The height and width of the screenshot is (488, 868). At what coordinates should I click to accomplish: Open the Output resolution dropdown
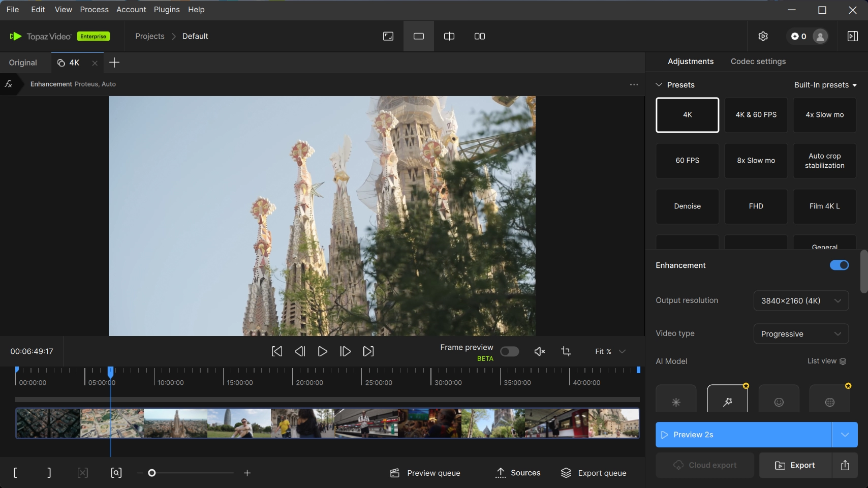[801, 300]
